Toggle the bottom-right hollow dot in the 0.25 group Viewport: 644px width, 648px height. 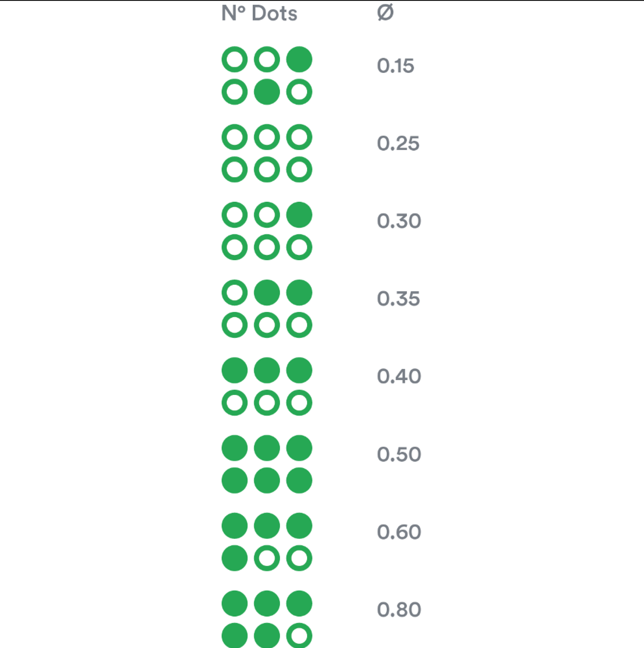(299, 169)
